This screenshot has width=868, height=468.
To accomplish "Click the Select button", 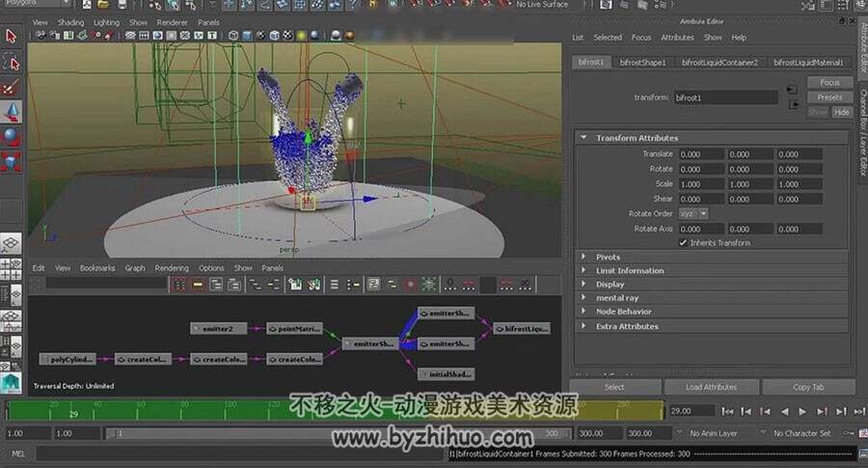I will click(614, 387).
